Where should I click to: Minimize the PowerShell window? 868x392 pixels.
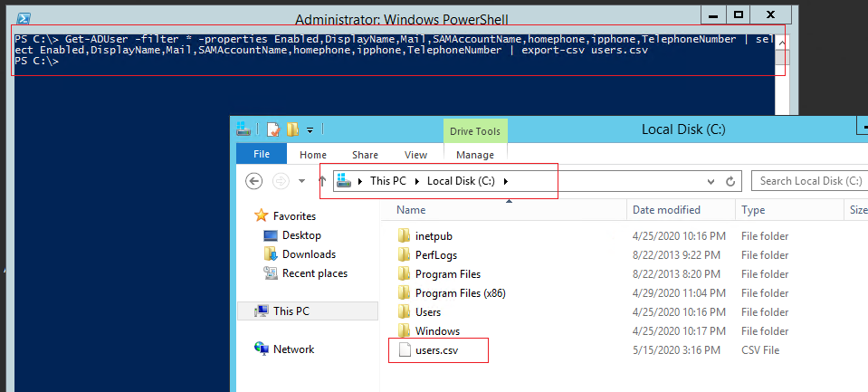[x=712, y=14]
